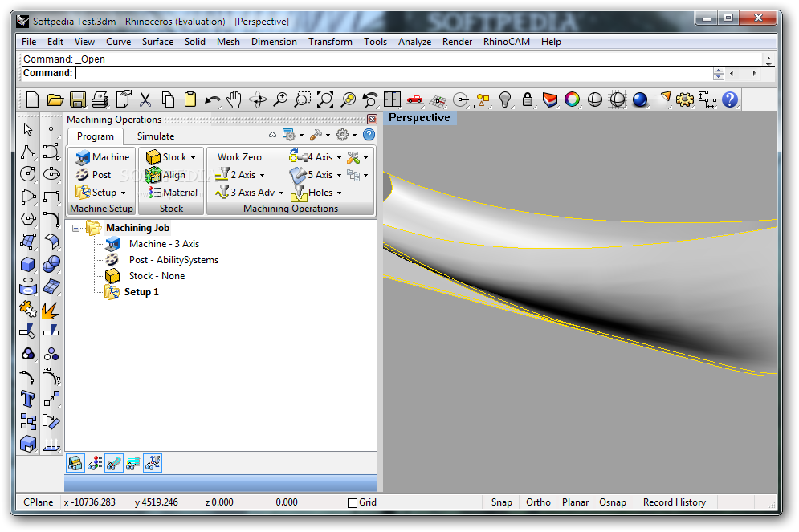Click the Explode tool icon
799x532 pixels.
[51, 309]
